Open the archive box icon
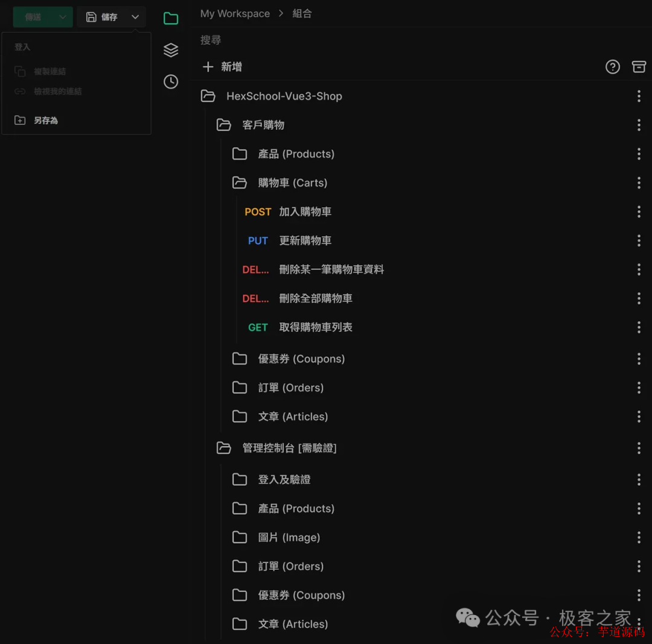This screenshot has height=644, width=652. pyautogui.click(x=639, y=66)
